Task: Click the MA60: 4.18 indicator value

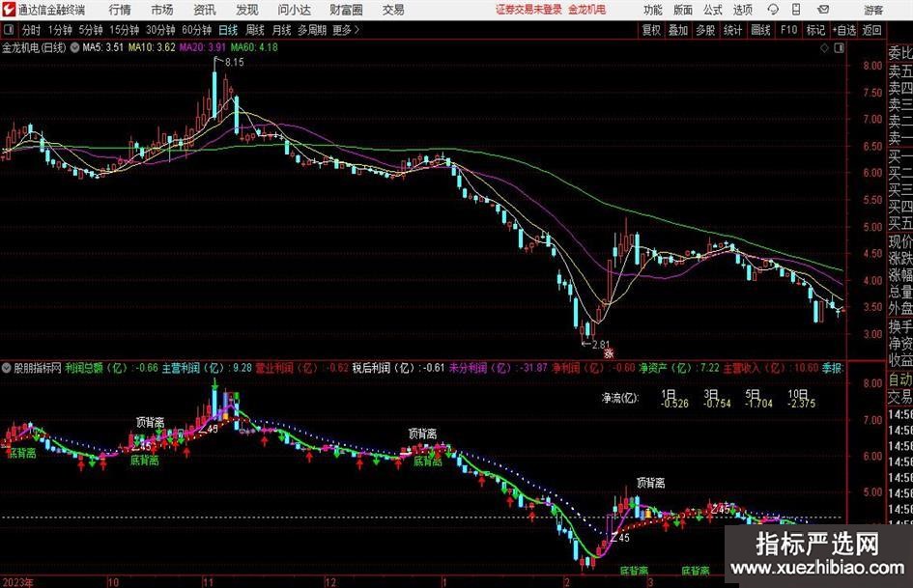Action: click(x=254, y=47)
